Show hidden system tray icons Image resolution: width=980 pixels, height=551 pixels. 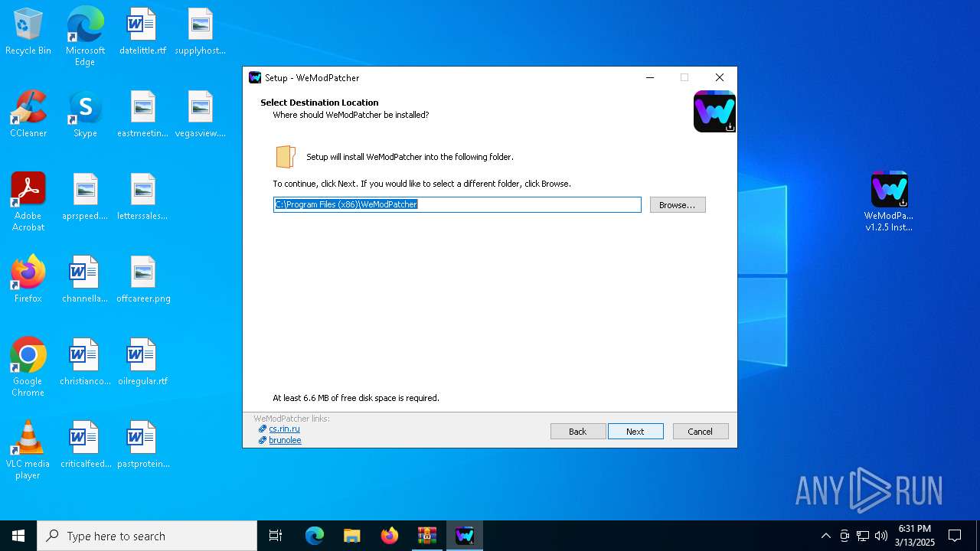click(825, 536)
